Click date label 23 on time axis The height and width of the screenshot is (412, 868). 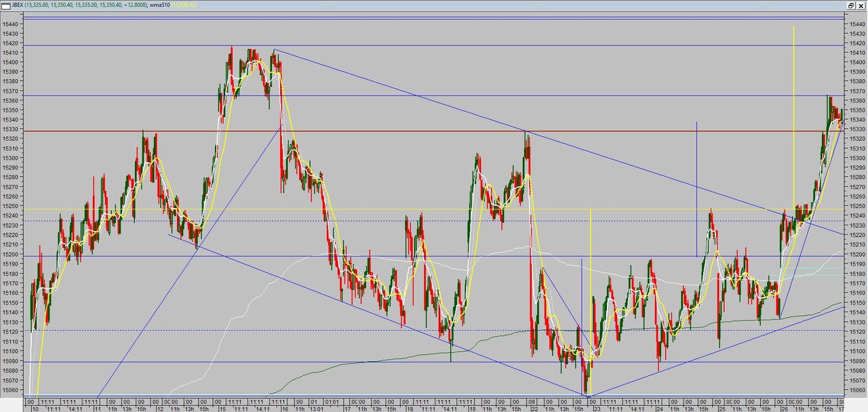pyautogui.click(x=597, y=409)
